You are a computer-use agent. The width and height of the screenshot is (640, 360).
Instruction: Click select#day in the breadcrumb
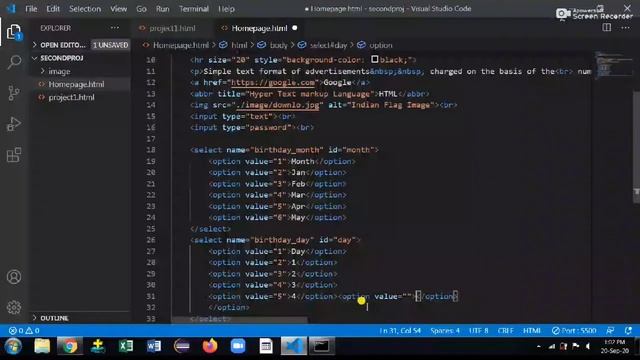tap(328, 45)
